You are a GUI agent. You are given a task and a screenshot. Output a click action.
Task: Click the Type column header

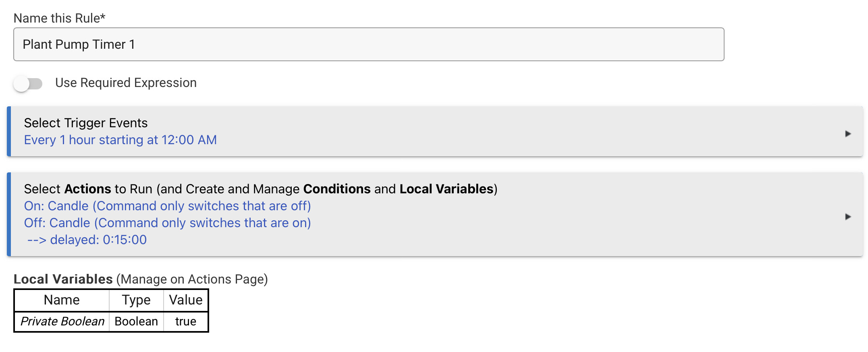(136, 300)
